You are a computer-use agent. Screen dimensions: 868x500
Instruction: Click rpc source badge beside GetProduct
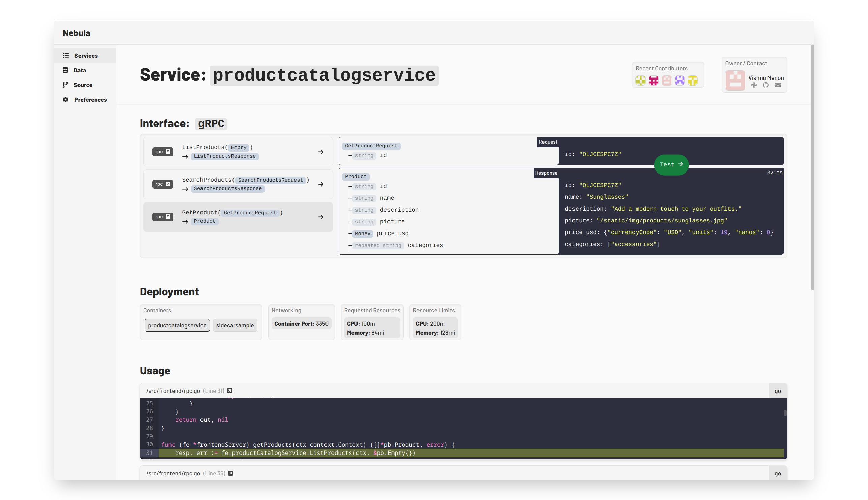(x=162, y=217)
